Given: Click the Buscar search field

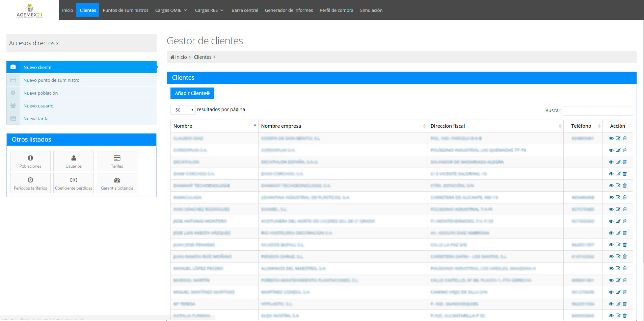Looking at the screenshot, I should coord(598,110).
